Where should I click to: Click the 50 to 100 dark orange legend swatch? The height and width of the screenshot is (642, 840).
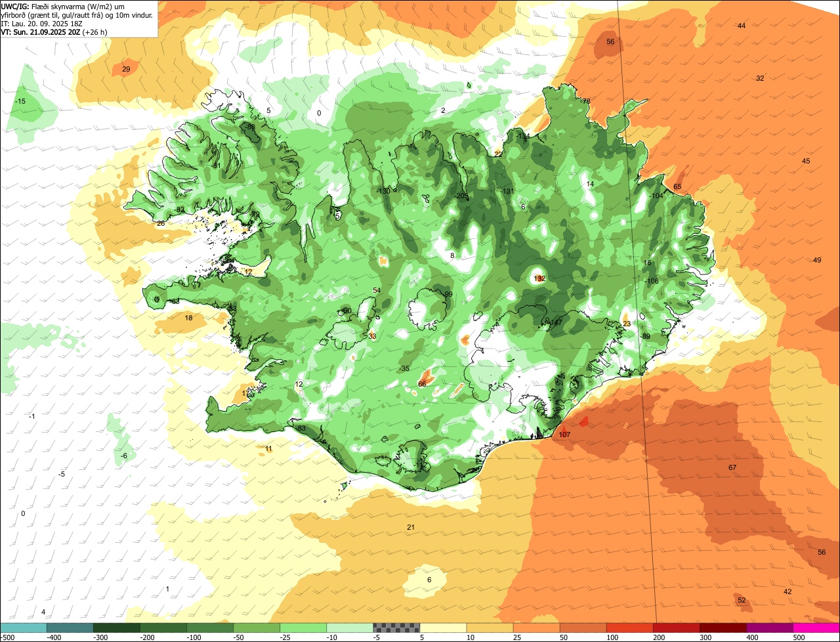[583, 628]
